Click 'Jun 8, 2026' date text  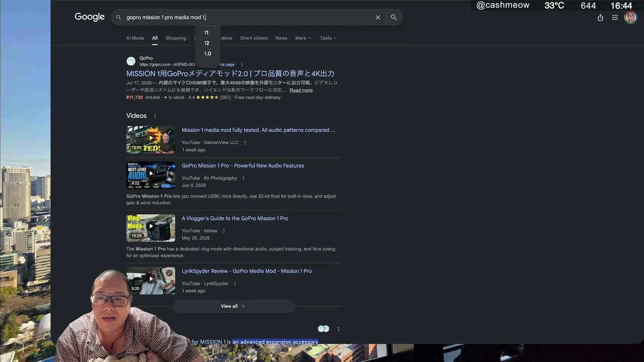(194, 186)
